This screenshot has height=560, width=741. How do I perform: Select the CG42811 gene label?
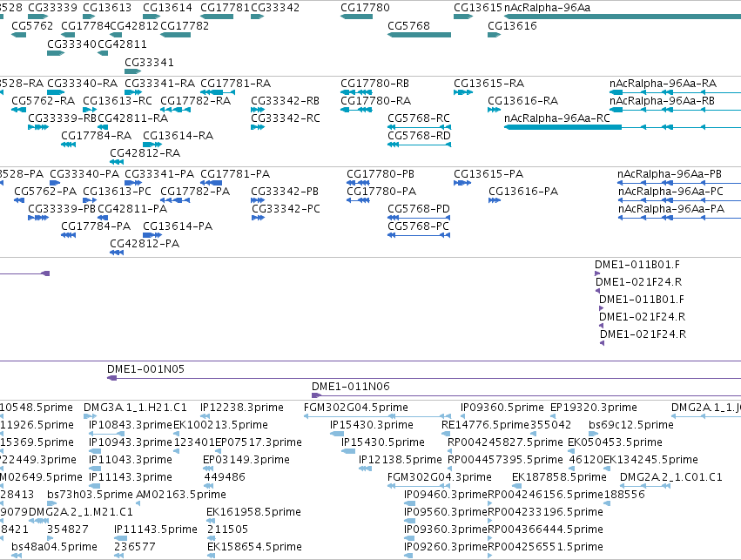[x=122, y=44]
